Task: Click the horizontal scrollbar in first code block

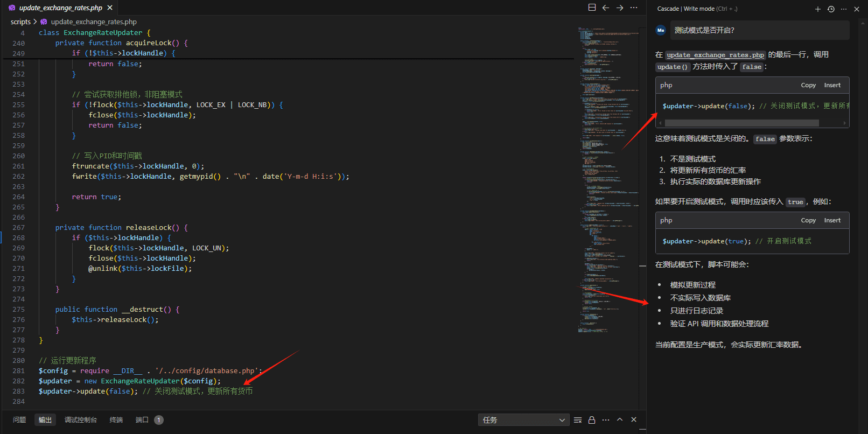Action: pyautogui.click(x=742, y=123)
